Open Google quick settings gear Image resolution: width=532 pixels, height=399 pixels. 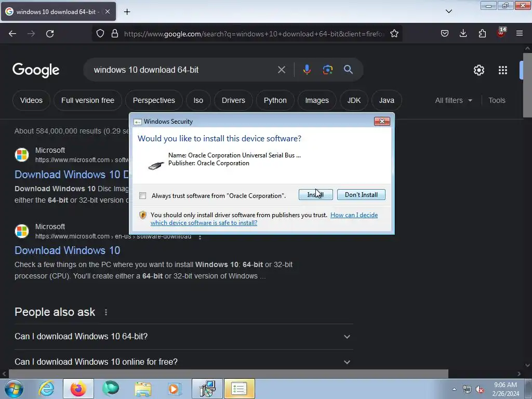pyautogui.click(x=478, y=70)
